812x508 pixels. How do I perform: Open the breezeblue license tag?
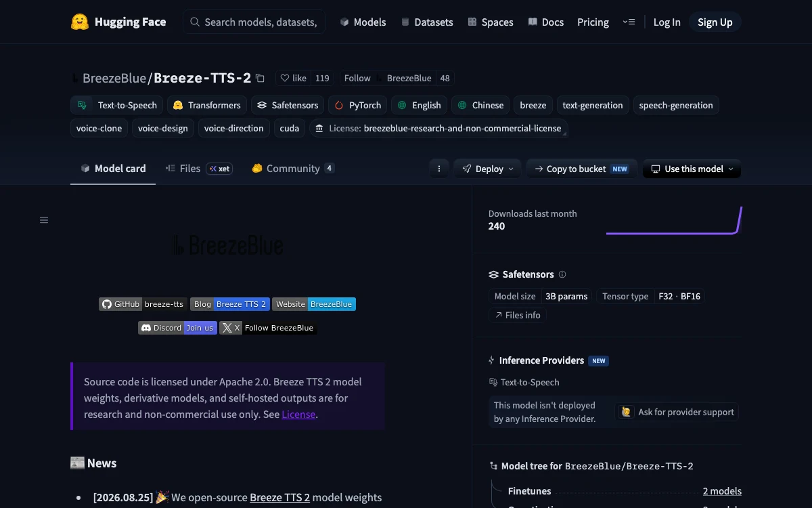coord(438,128)
